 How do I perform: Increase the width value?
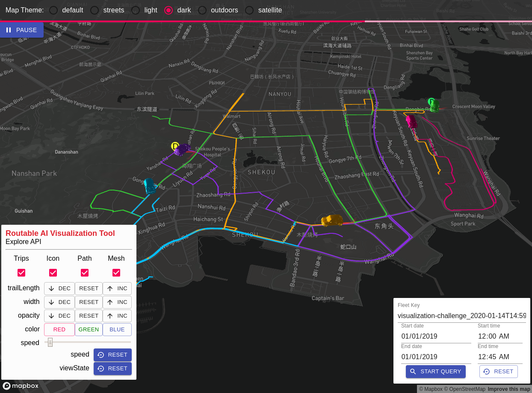pos(117,302)
